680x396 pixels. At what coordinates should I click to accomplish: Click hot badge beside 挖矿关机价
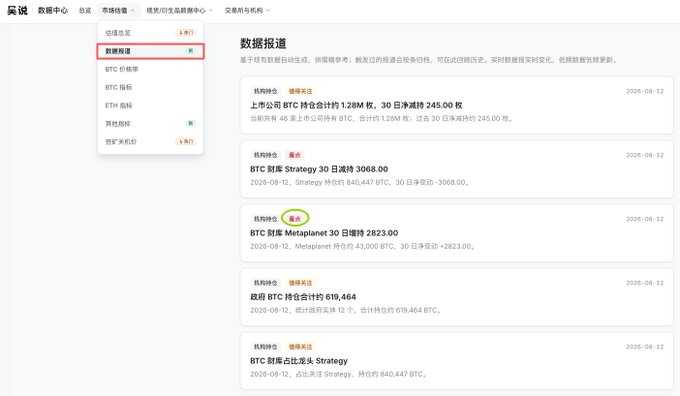(186, 141)
